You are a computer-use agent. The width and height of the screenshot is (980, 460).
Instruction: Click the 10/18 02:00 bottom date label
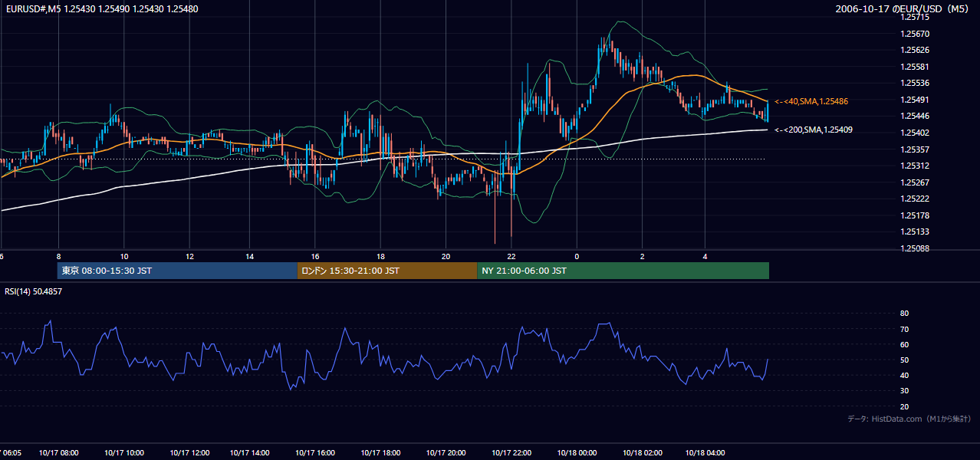643,453
